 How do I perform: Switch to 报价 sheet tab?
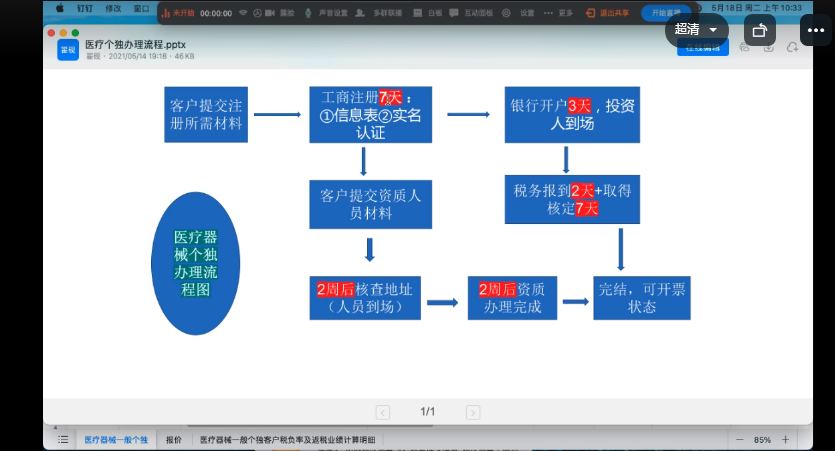174,440
